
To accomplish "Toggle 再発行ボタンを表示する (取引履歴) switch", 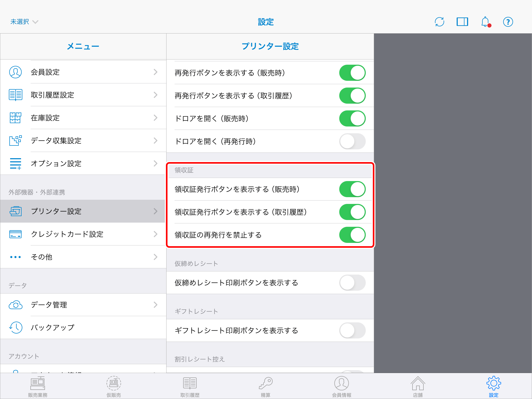I will coord(352,96).
